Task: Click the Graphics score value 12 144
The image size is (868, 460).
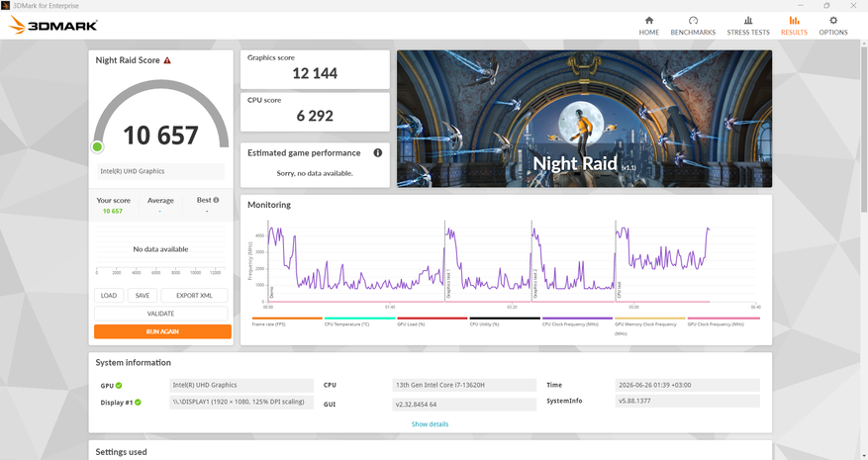Action: 315,73
